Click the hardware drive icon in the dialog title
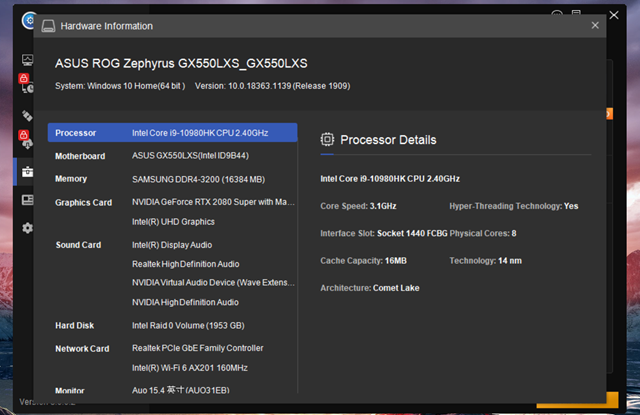The image size is (640, 415). [48, 26]
